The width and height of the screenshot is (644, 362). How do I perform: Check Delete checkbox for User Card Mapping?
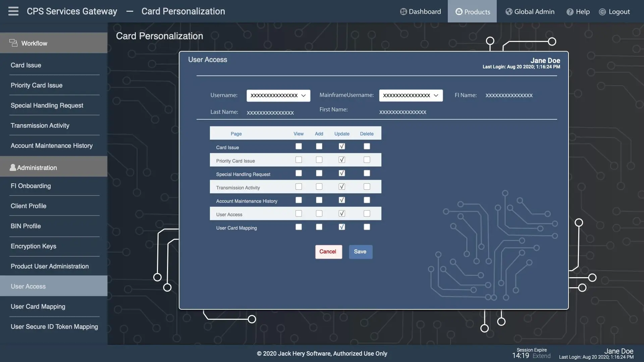point(367,227)
